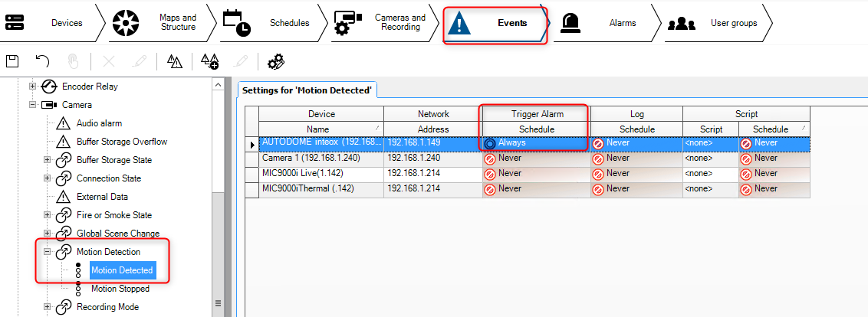Expand the Connection State node
The image size is (868, 317).
click(48, 178)
